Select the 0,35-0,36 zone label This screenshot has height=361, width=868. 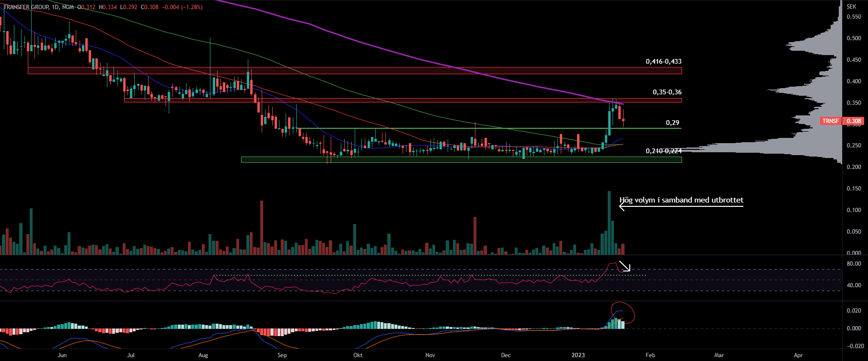[667, 92]
